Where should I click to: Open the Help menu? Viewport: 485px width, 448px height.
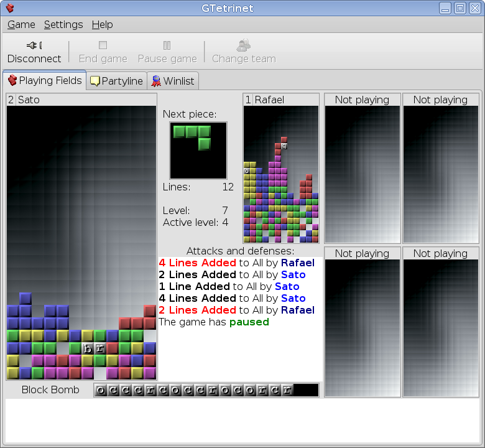102,24
